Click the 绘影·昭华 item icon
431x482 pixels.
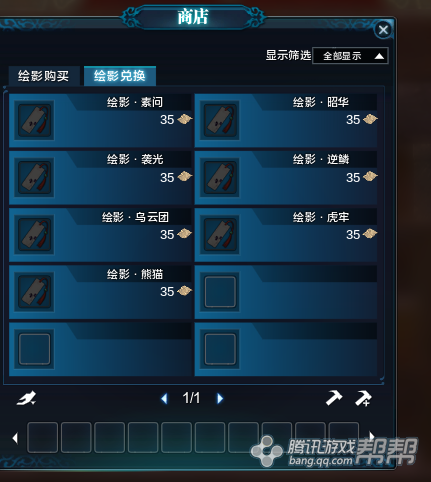tap(220, 120)
